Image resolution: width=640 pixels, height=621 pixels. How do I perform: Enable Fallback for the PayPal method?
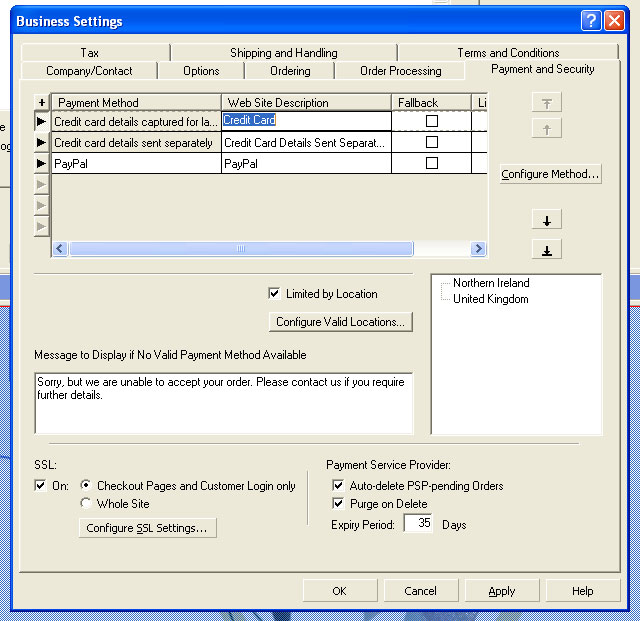coord(432,163)
